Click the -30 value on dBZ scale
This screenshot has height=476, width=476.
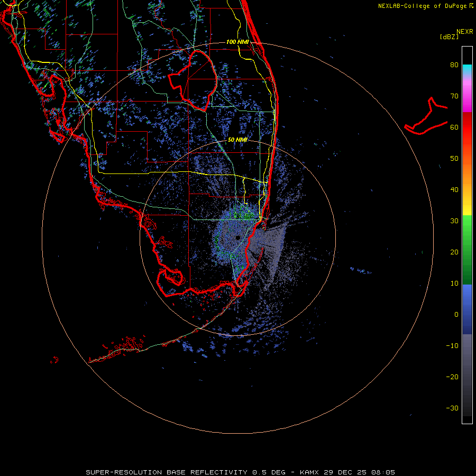(452, 408)
